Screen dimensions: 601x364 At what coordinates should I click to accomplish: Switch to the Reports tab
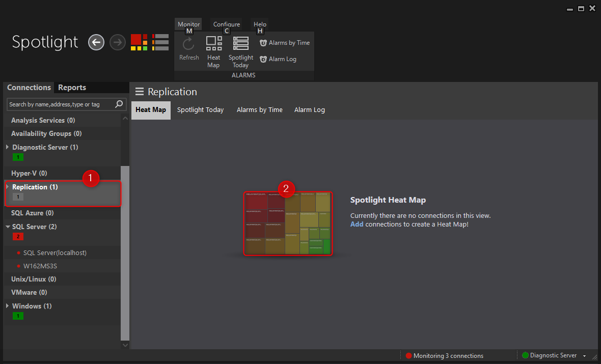click(x=72, y=88)
